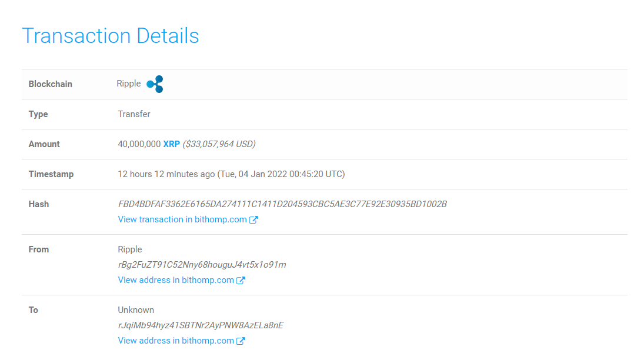Open View address link under To
This screenshot has width=644, height=363.
(x=176, y=341)
